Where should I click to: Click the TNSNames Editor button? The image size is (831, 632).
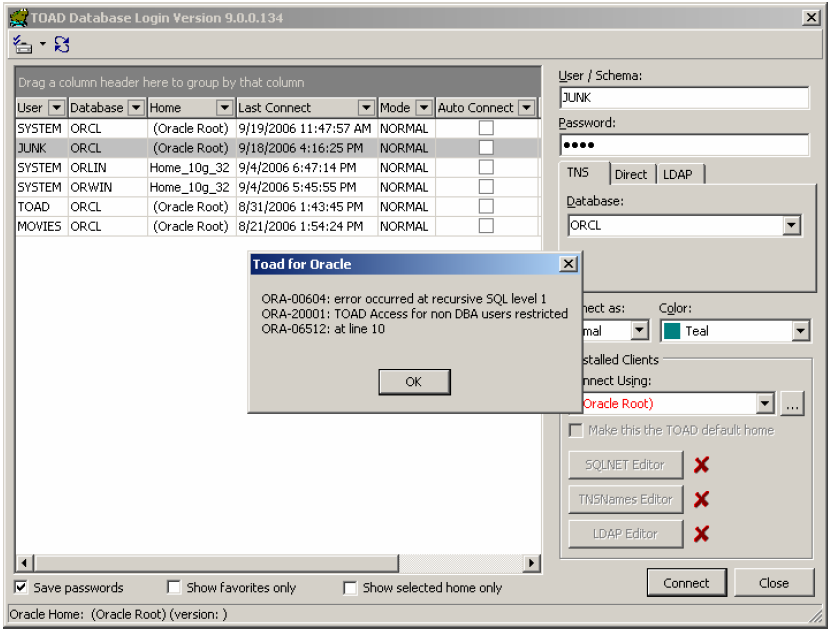coord(625,500)
